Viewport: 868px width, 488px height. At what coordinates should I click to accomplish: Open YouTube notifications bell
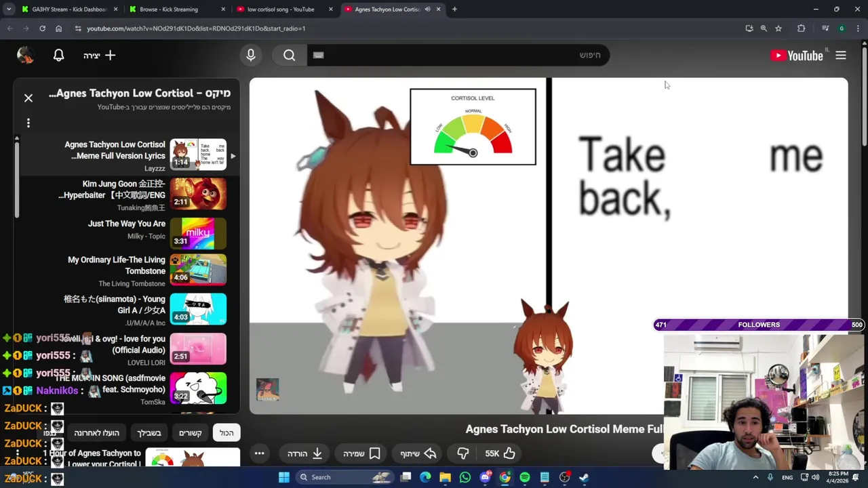pyautogui.click(x=59, y=56)
